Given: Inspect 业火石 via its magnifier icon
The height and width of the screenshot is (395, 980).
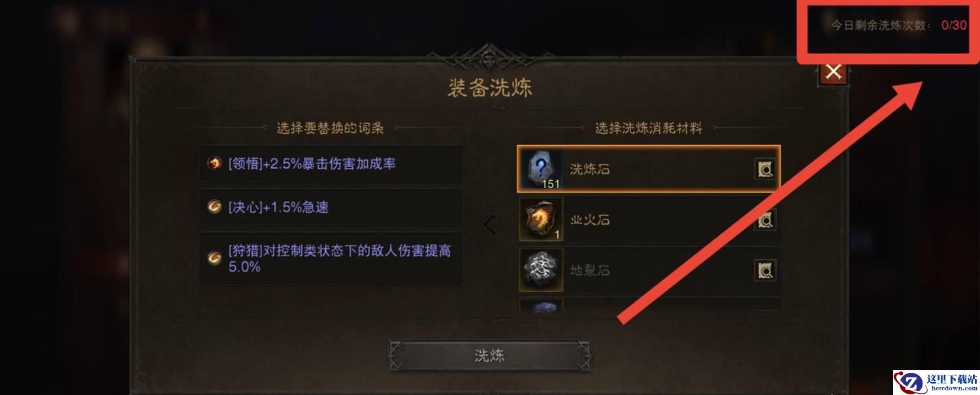Looking at the screenshot, I should point(765,220).
